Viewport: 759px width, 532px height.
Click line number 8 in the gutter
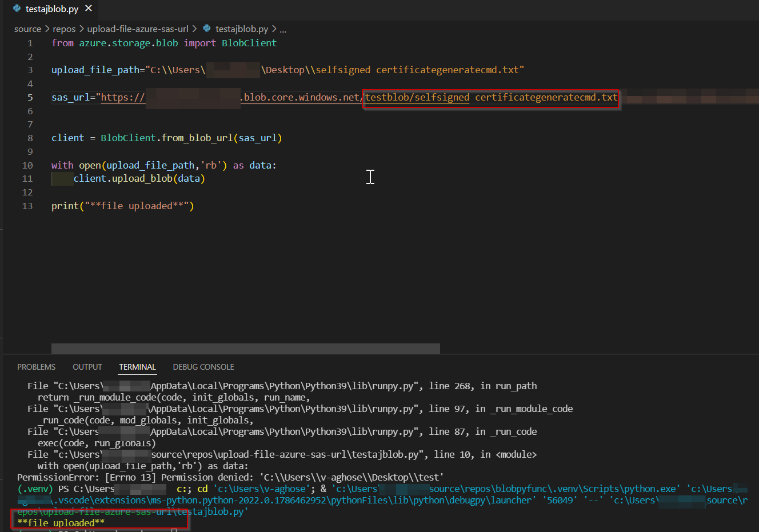(x=30, y=138)
